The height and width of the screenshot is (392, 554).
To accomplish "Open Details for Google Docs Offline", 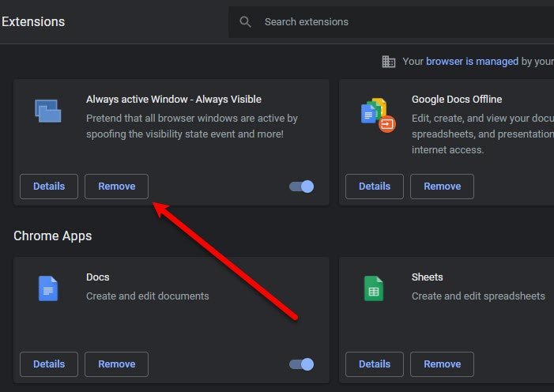I will 375,187.
